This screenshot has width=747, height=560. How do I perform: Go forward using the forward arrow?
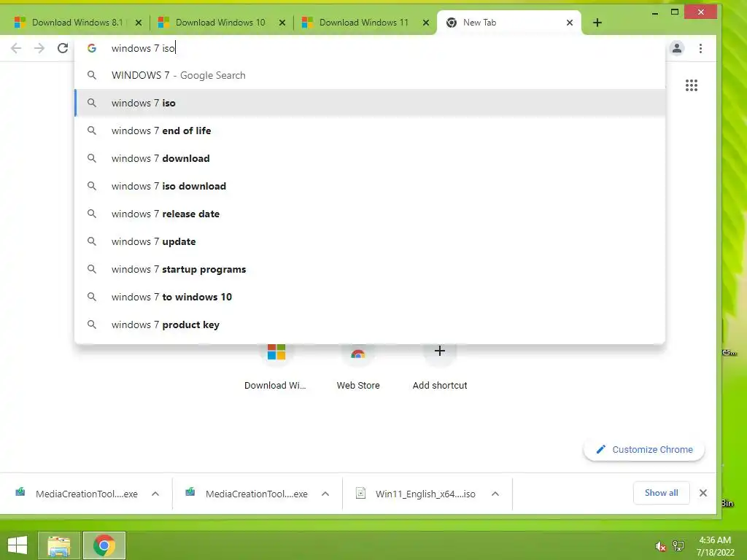pos(39,48)
